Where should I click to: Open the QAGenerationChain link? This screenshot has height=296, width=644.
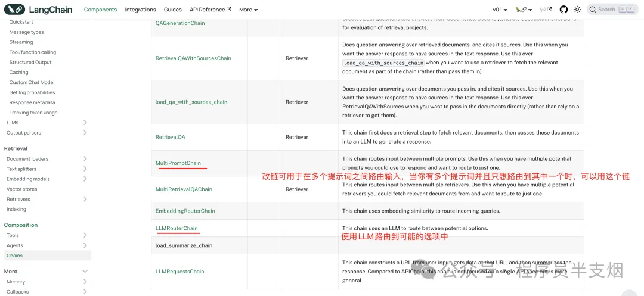(180, 23)
